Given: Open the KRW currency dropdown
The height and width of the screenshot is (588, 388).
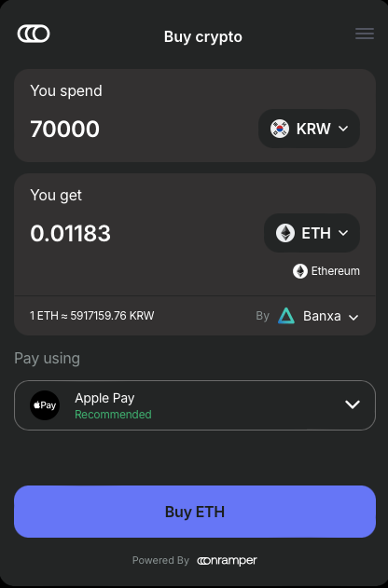Looking at the screenshot, I should click(310, 129).
